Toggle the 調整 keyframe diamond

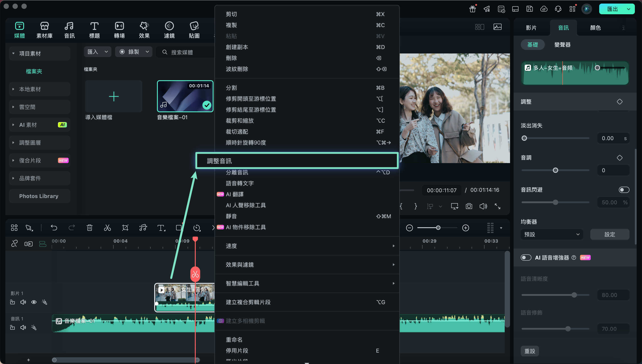pyautogui.click(x=619, y=102)
